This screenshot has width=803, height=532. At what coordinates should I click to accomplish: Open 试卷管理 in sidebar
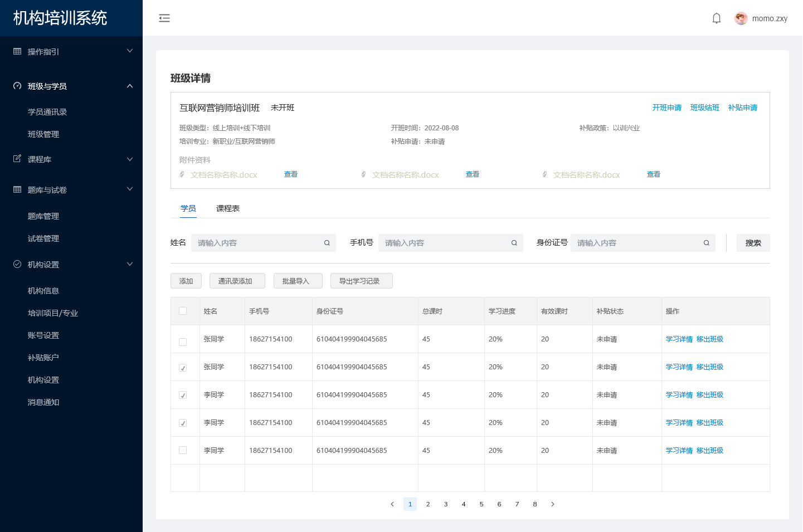click(43, 238)
